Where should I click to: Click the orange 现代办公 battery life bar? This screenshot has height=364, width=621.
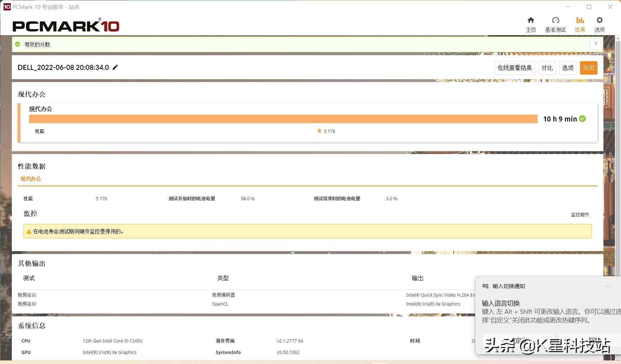283,119
